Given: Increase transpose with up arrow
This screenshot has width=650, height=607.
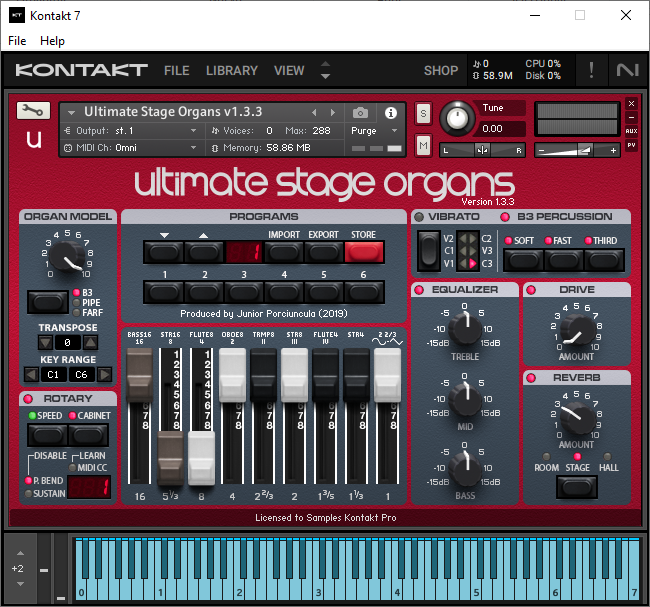Looking at the screenshot, I should pyautogui.click(x=91, y=342).
